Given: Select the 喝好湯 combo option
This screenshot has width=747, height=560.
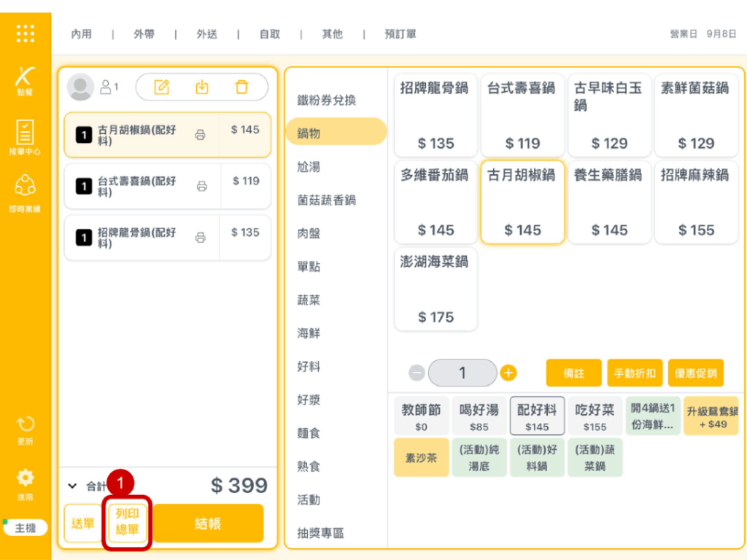Looking at the screenshot, I should click(x=479, y=416).
